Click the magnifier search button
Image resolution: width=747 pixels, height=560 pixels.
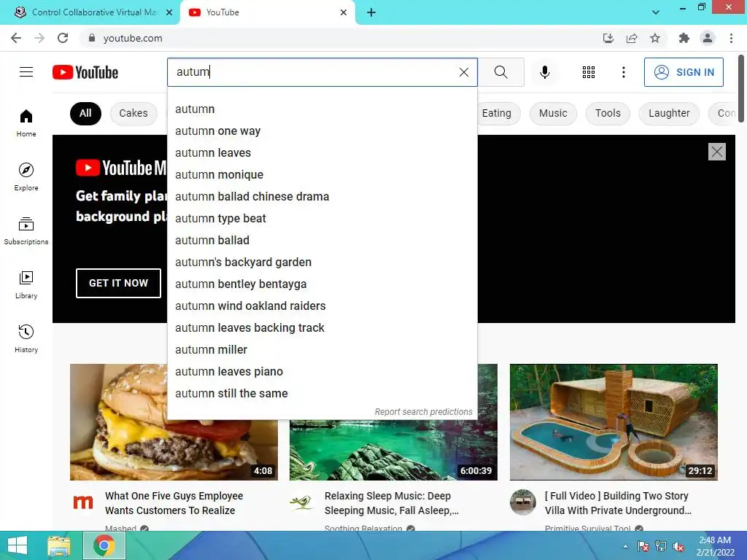tap(500, 72)
